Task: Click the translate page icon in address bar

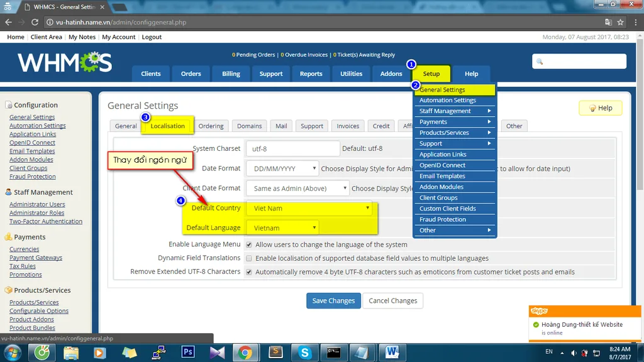Action: coord(608,22)
